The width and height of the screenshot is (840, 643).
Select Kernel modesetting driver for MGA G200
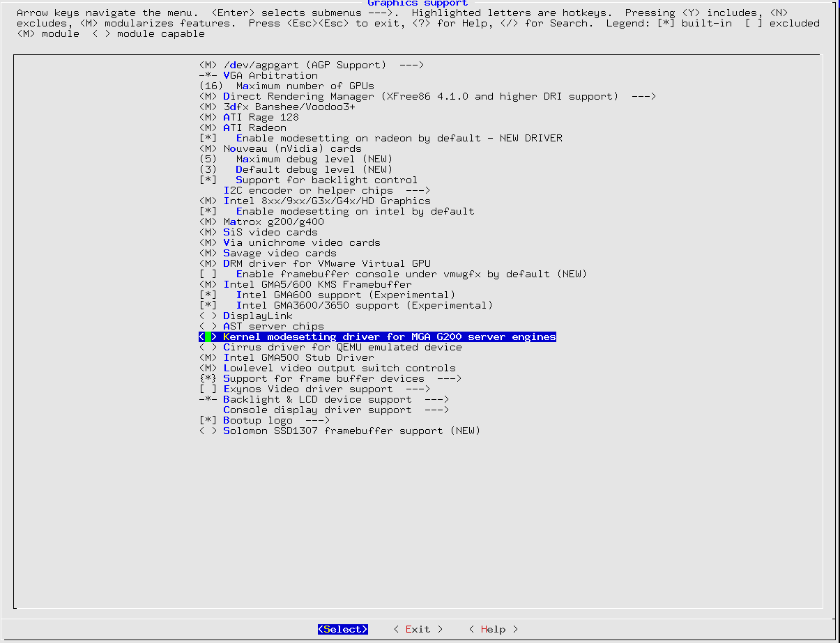click(x=377, y=336)
